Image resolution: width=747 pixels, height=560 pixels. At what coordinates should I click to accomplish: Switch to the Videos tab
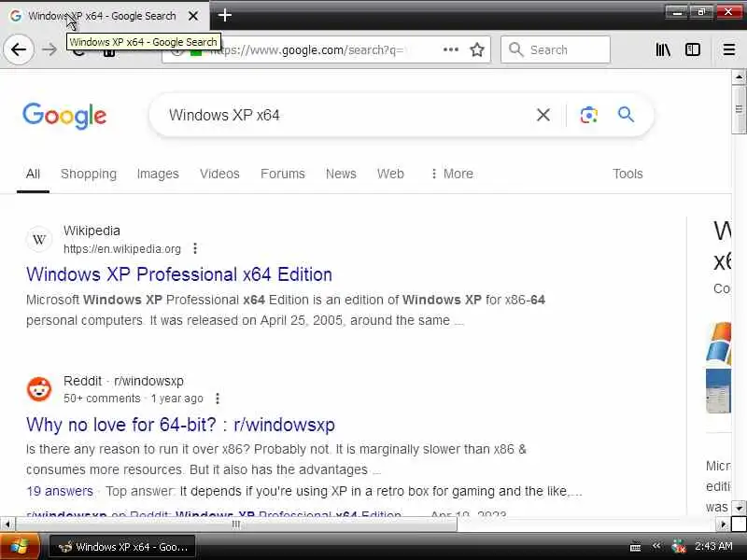pyautogui.click(x=219, y=174)
